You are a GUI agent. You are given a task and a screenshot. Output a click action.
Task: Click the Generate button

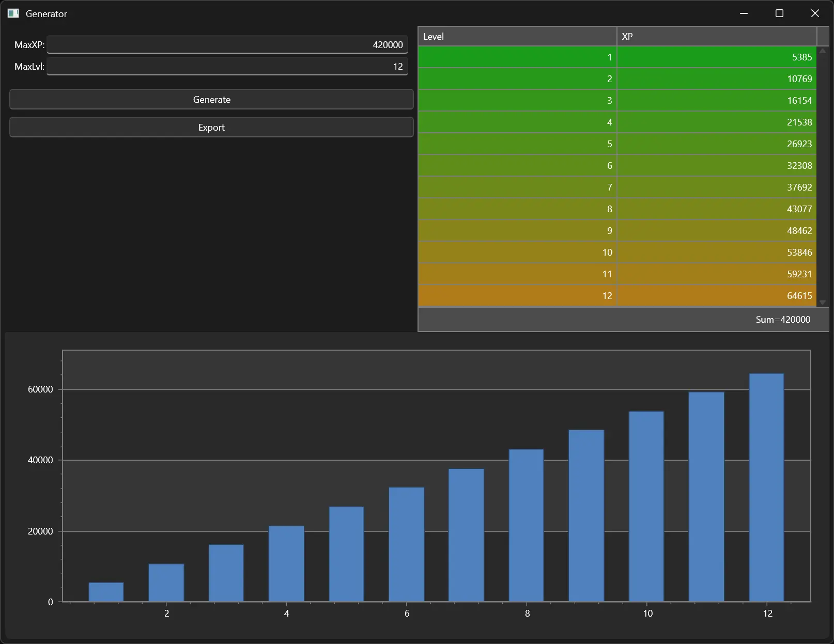click(211, 99)
